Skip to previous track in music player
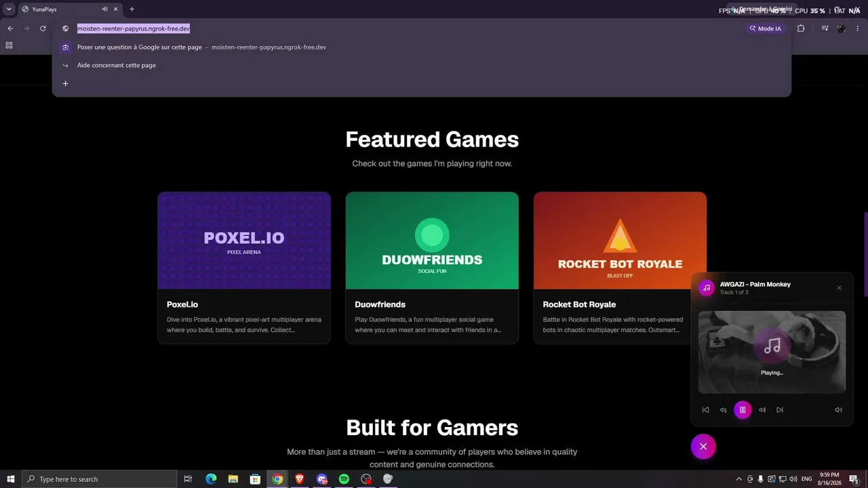868x488 pixels. tap(705, 410)
